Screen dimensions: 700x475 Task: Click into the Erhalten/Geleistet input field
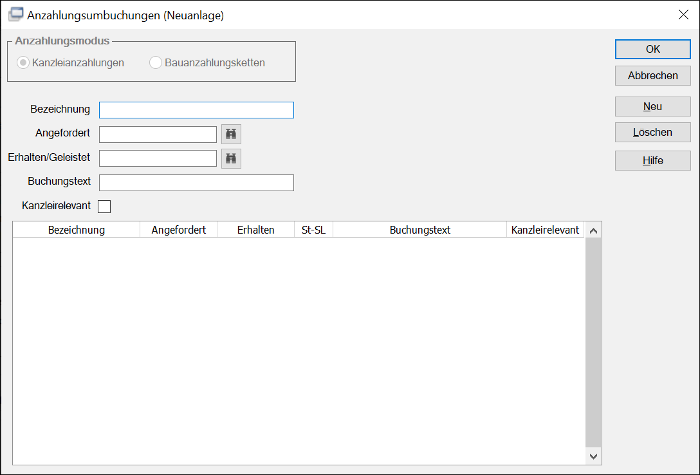click(158, 158)
